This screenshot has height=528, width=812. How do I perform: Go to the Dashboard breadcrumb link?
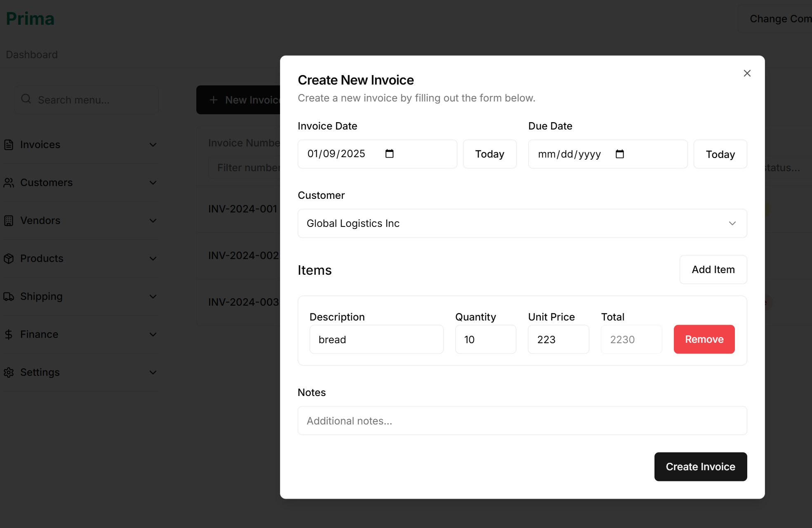(x=32, y=54)
